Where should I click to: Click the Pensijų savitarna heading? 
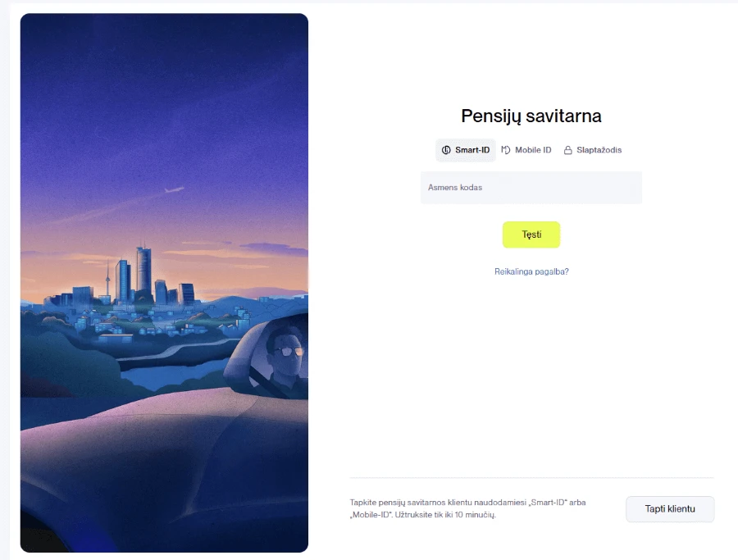pyautogui.click(x=531, y=116)
